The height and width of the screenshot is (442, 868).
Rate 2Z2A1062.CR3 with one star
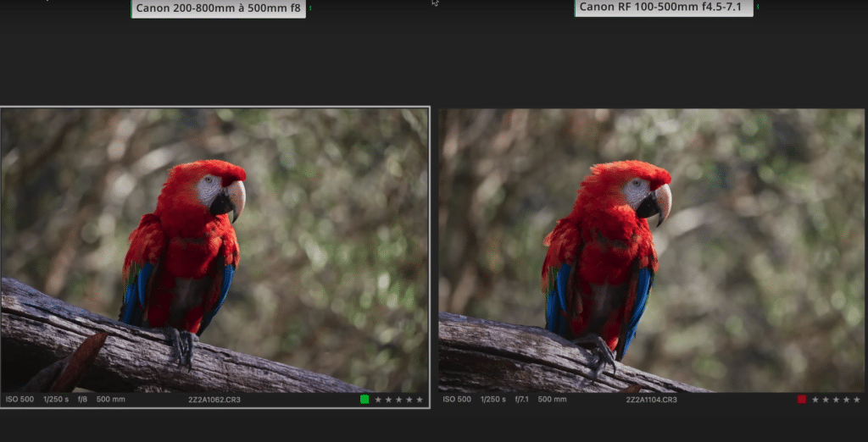pyautogui.click(x=378, y=400)
